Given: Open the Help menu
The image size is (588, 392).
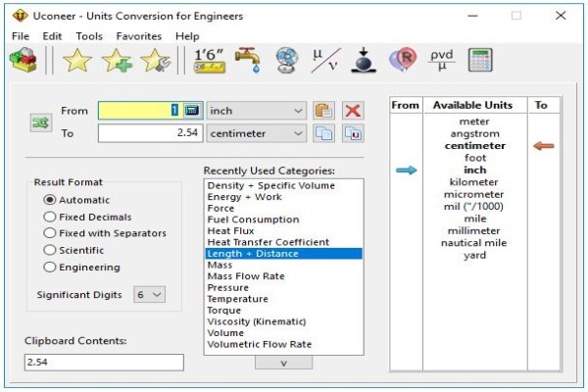Looking at the screenshot, I should coord(187,36).
